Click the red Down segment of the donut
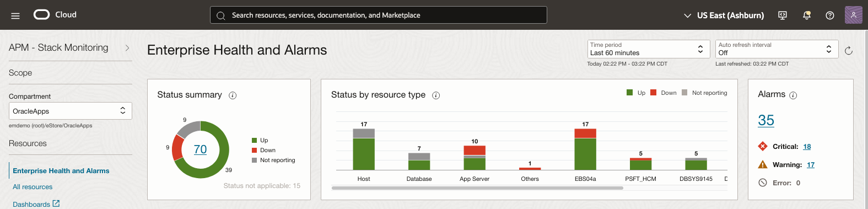Screen dimensions: 868x209 [x=177, y=148]
